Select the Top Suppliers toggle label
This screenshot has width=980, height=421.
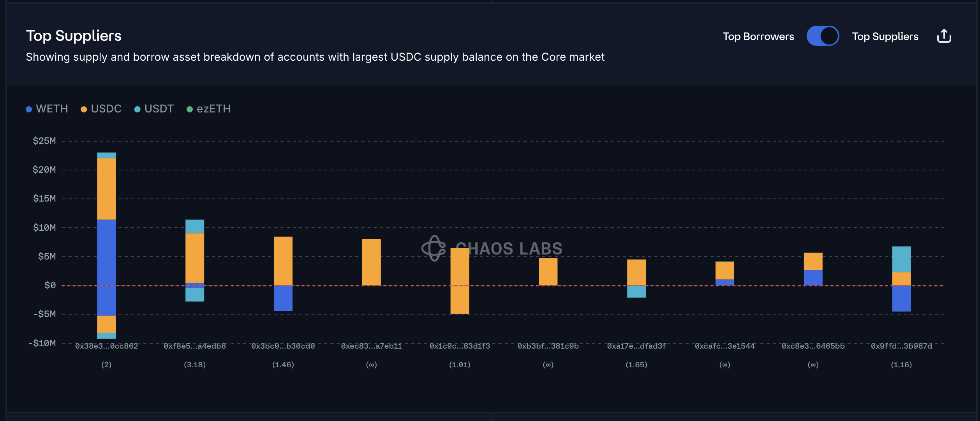coord(885,36)
